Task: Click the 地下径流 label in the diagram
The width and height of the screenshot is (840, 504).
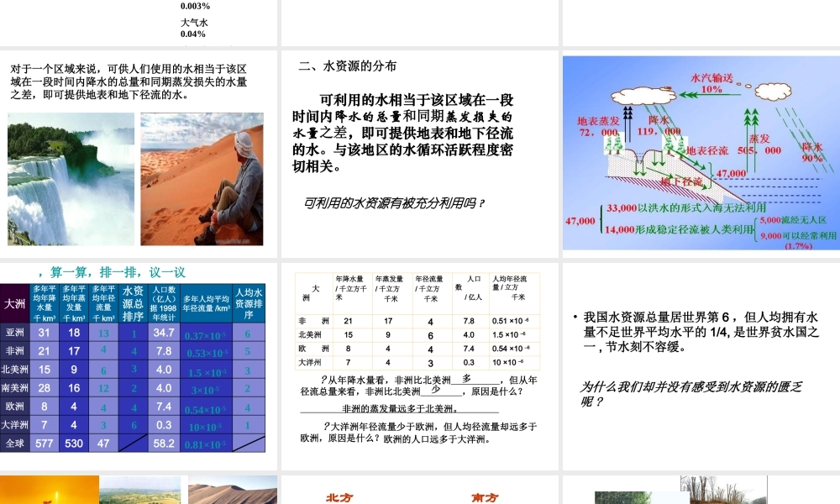Action: click(x=680, y=182)
